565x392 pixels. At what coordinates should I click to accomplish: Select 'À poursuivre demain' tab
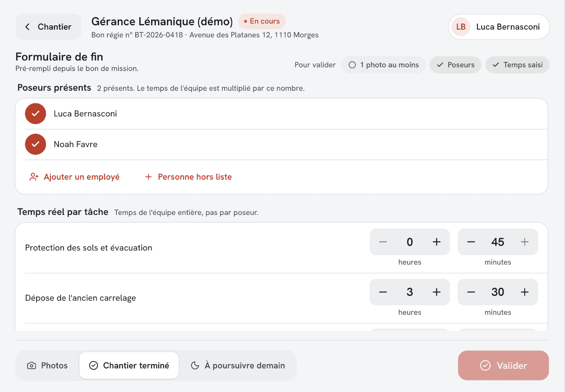[x=238, y=365]
